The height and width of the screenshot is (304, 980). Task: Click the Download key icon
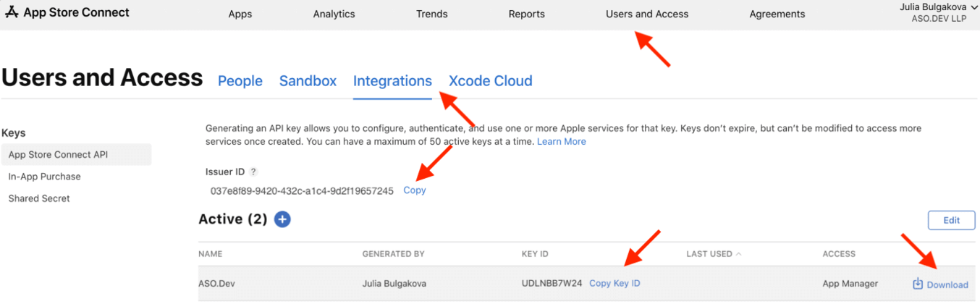(x=918, y=284)
